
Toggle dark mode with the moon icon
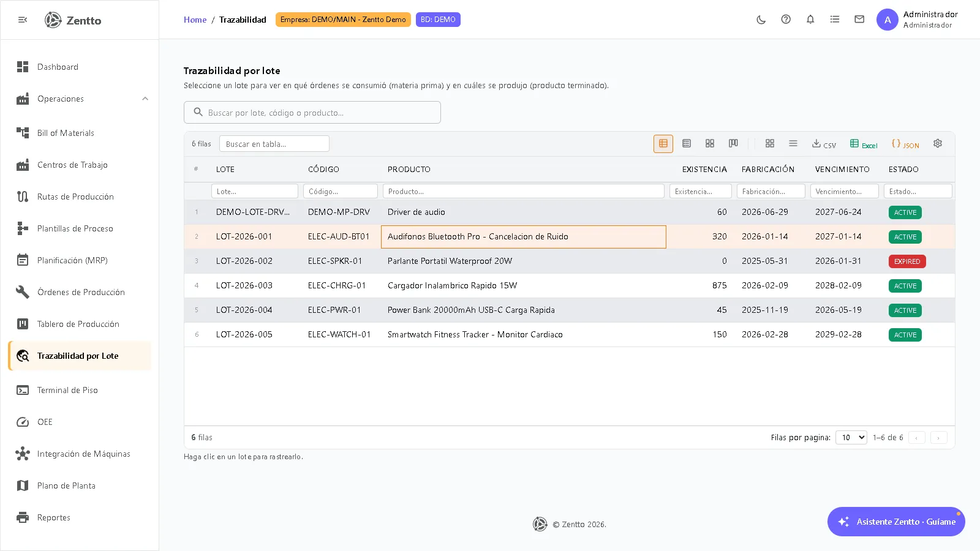coord(761,20)
